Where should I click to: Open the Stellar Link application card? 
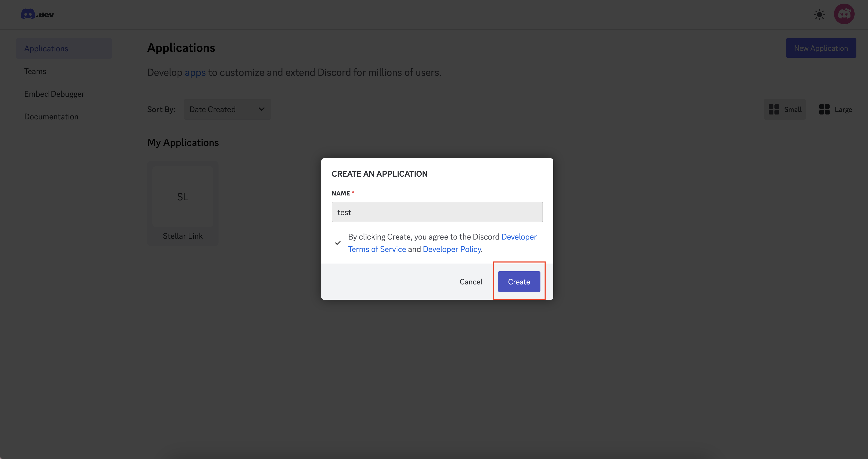(183, 203)
